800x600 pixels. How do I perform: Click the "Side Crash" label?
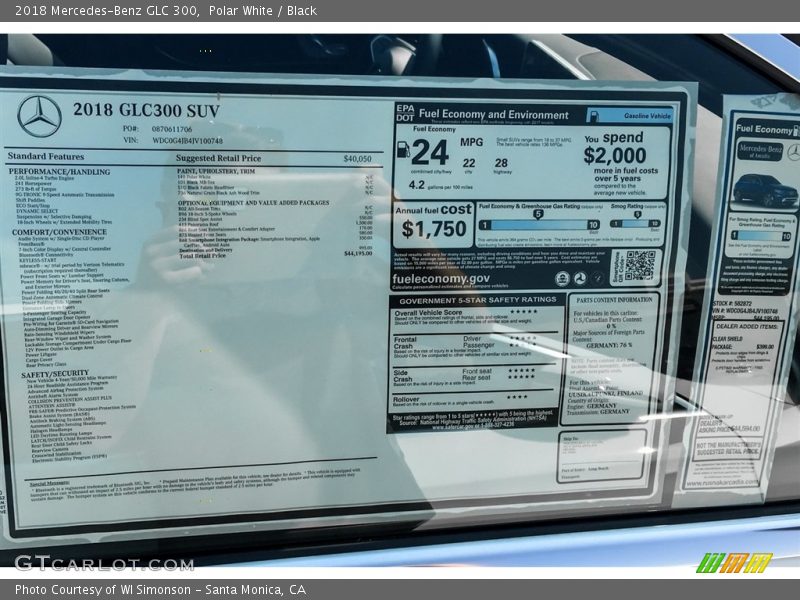pos(403,376)
